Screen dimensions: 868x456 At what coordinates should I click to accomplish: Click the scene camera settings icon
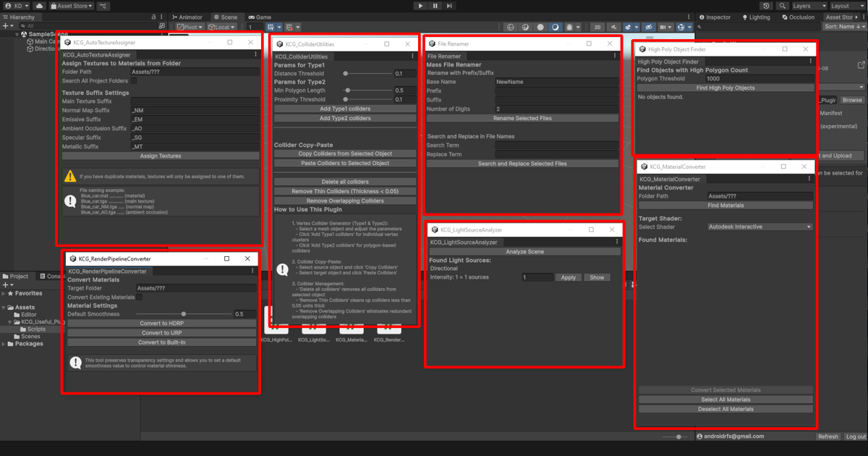coord(663,27)
